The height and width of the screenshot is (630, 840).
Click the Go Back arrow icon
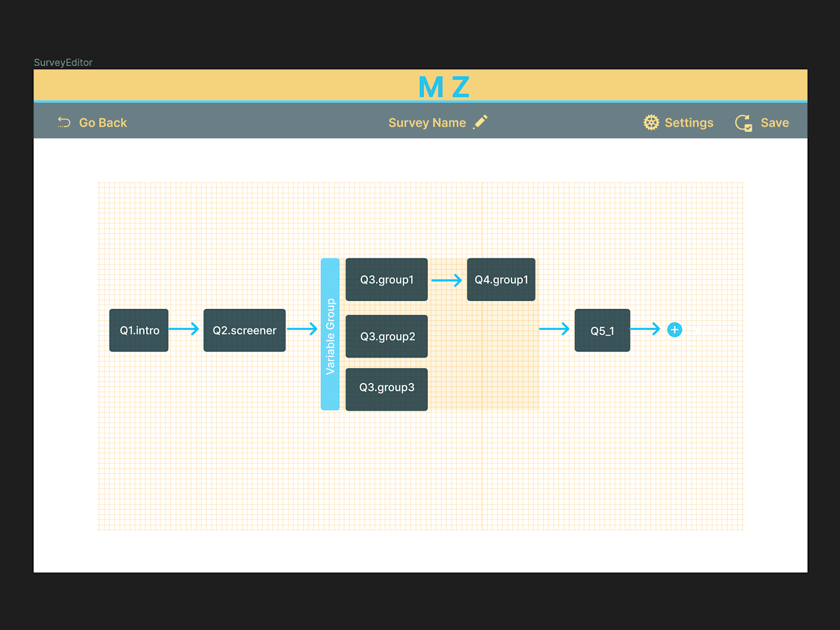pyautogui.click(x=64, y=122)
